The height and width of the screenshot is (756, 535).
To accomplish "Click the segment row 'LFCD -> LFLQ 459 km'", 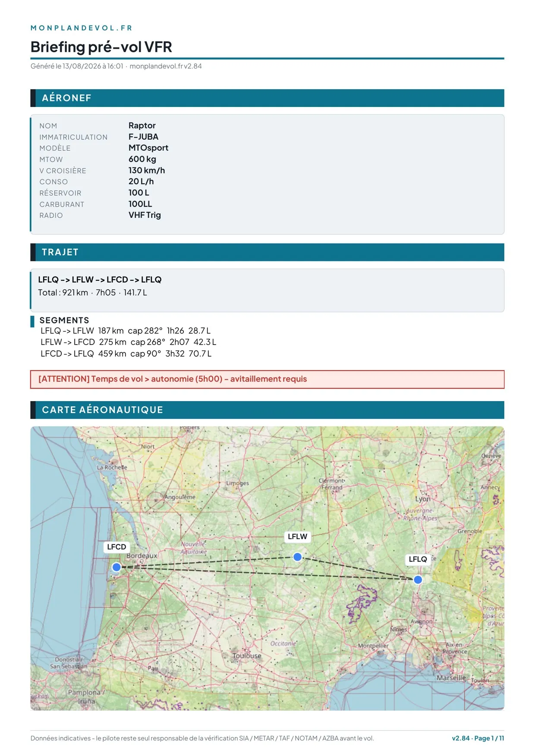I will (126, 354).
